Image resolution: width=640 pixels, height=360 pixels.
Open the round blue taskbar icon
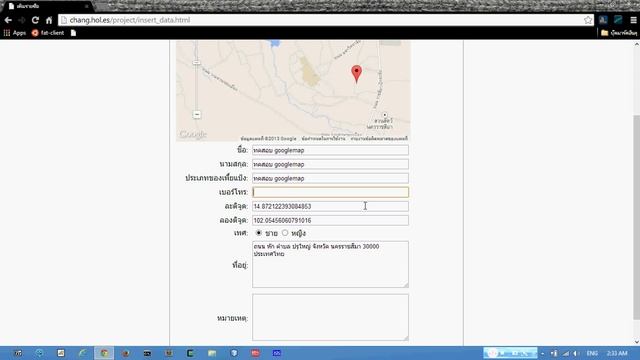pos(40,353)
